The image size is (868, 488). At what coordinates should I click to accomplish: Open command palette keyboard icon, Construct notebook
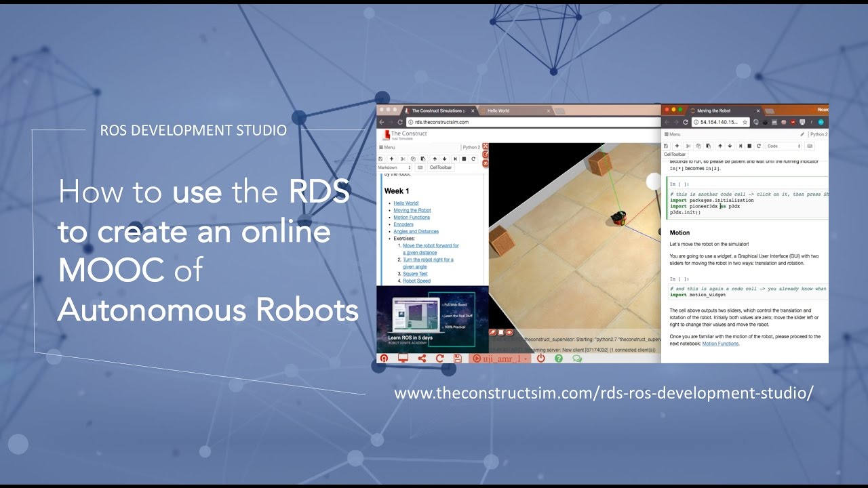(x=420, y=167)
